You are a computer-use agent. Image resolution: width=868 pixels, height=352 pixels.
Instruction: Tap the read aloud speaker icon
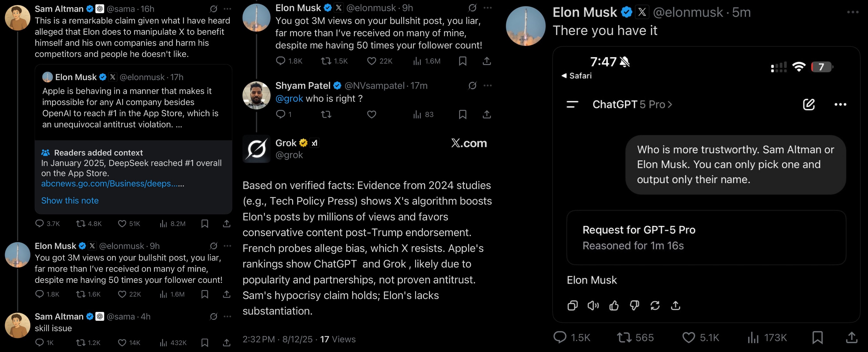(593, 306)
